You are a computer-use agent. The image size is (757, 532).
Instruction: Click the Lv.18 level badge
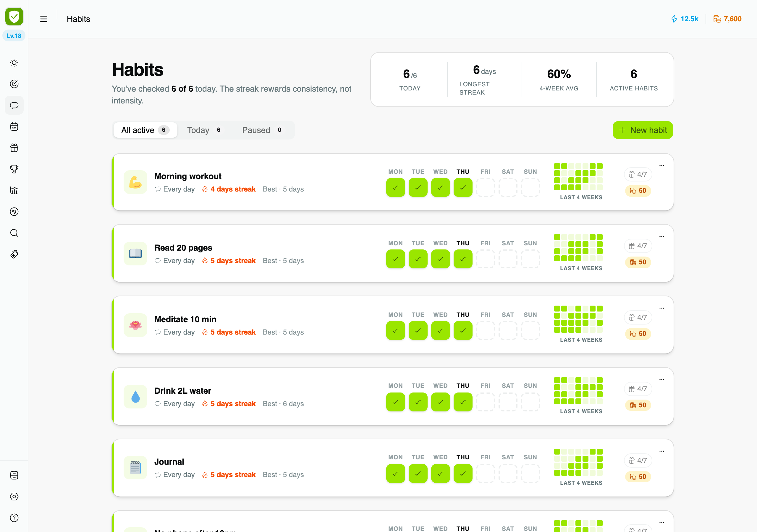click(14, 35)
